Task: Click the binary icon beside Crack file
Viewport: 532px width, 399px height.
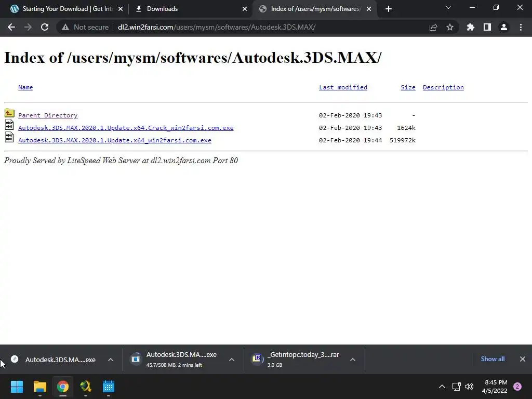Action: tap(9, 125)
